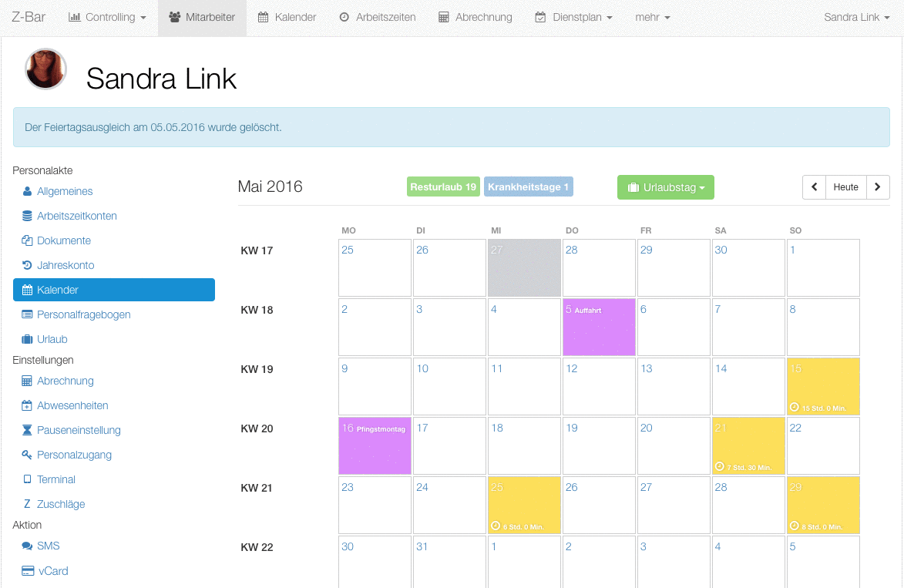This screenshot has height=588, width=904.
Task: Go to next month with right arrow
Action: click(878, 187)
